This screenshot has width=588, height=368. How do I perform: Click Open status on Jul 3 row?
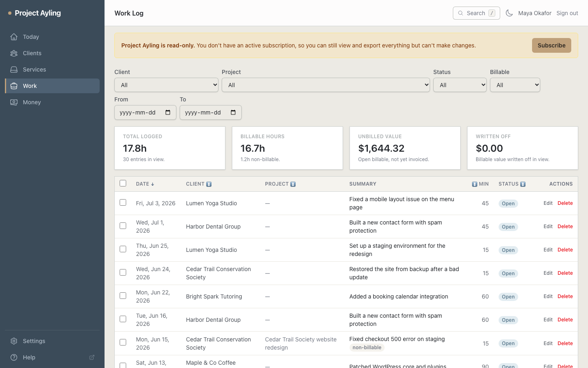pyautogui.click(x=508, y=204)
